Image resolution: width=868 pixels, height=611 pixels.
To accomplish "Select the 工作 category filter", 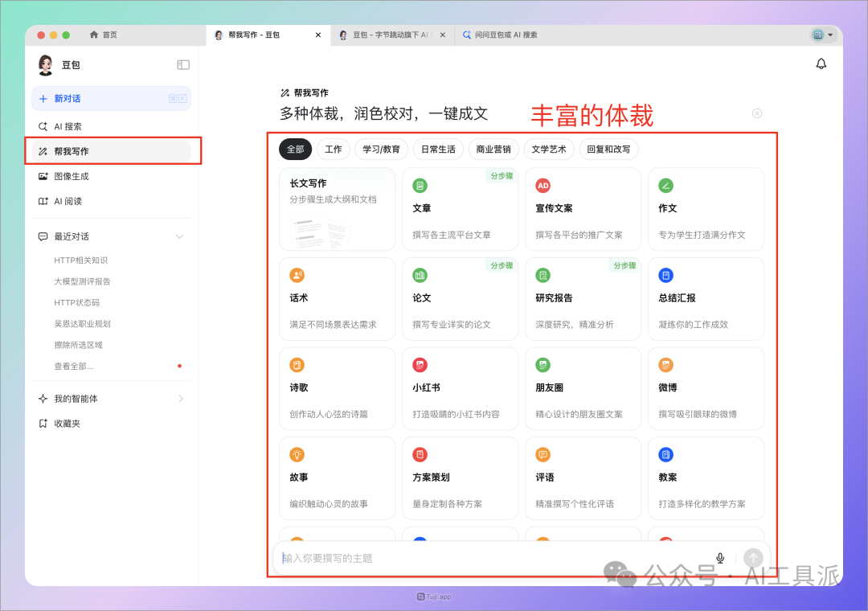I will tap(334, 149).
